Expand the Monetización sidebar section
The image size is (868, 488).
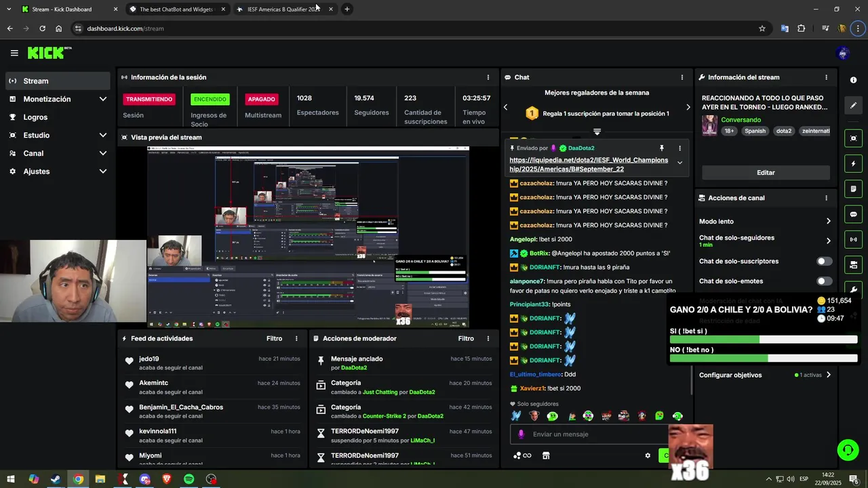103,99
